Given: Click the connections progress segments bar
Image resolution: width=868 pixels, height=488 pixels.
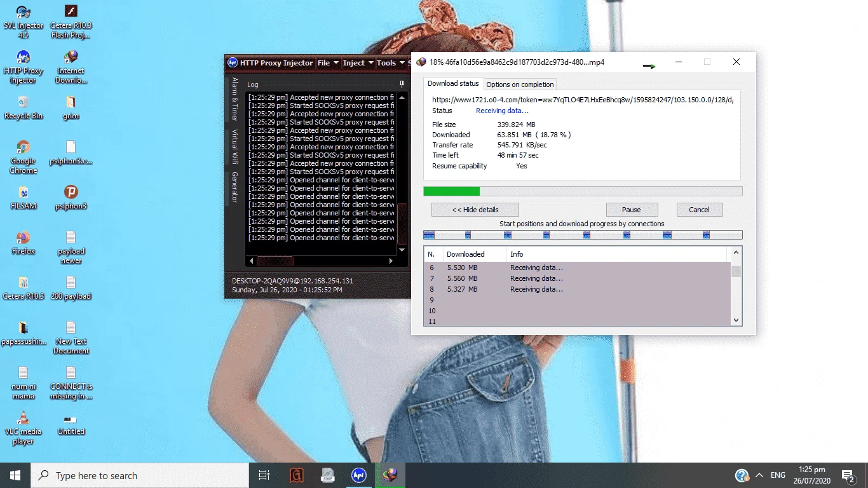Looking at the screenshot, I should tap(583, 234).
